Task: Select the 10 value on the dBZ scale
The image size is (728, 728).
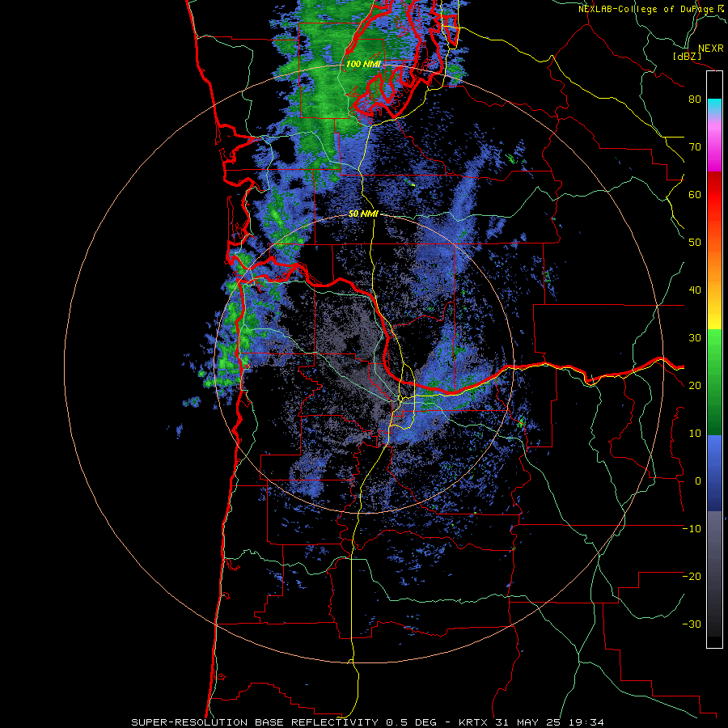Action: (695, 434)
